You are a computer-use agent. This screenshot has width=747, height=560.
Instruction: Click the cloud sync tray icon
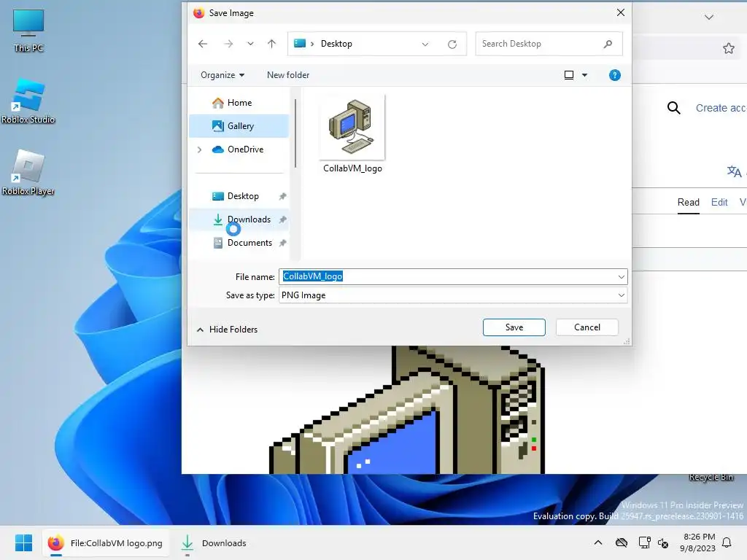coord(622,542)
